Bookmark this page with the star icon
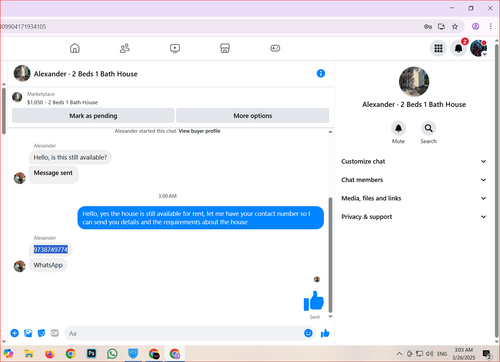The width and height of the screenshot is (500, 362). tap(455, 27)
